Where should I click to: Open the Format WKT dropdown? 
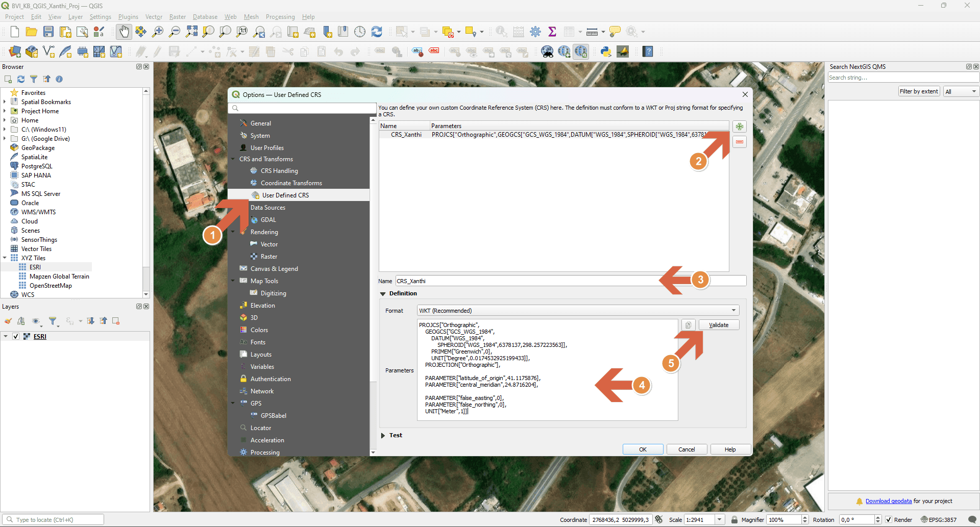[578, 311]
